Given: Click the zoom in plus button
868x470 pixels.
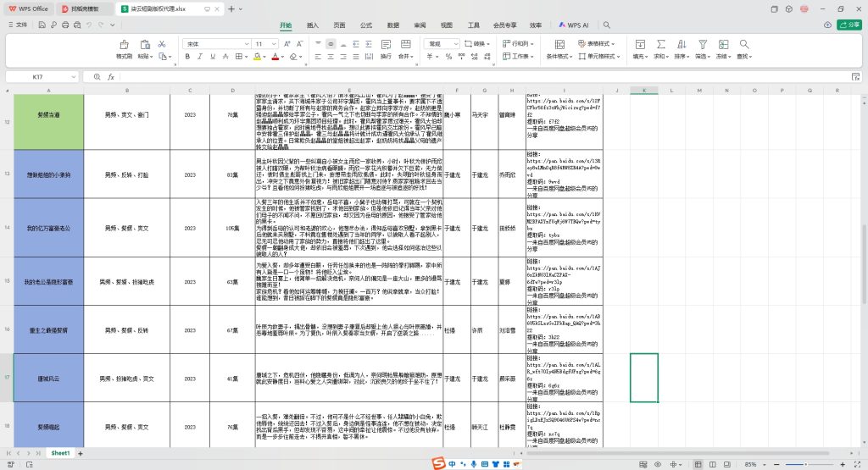Looking at the screenshot, I should 843,464.
